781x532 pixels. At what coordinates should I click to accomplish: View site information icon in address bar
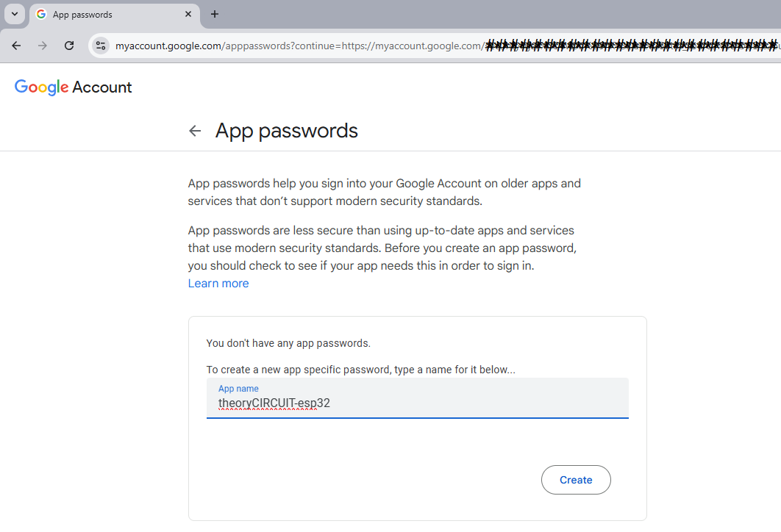101,46
